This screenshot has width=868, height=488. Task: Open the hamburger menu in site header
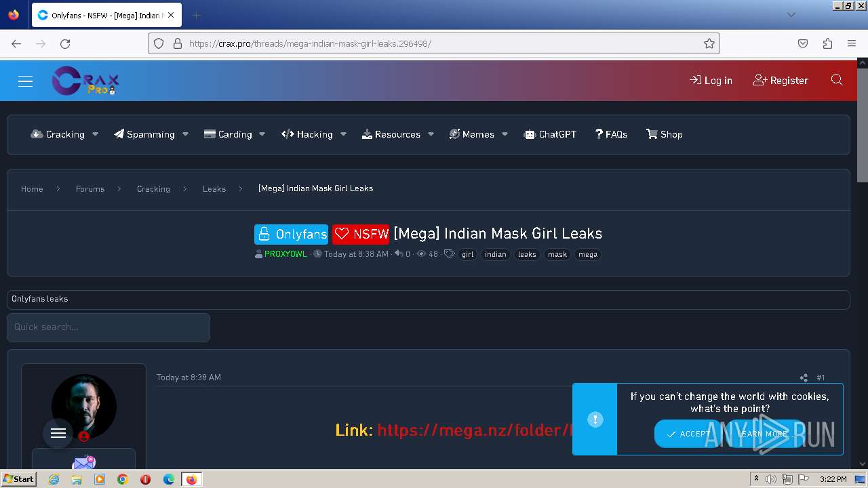(x=25, y=81)
